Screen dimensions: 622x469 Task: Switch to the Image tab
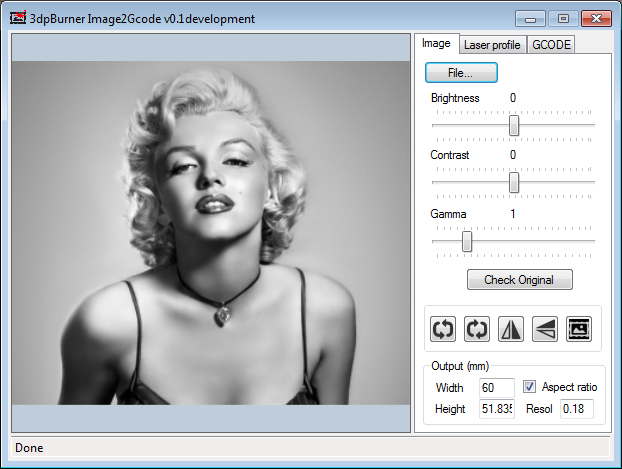tap(436, 43)
